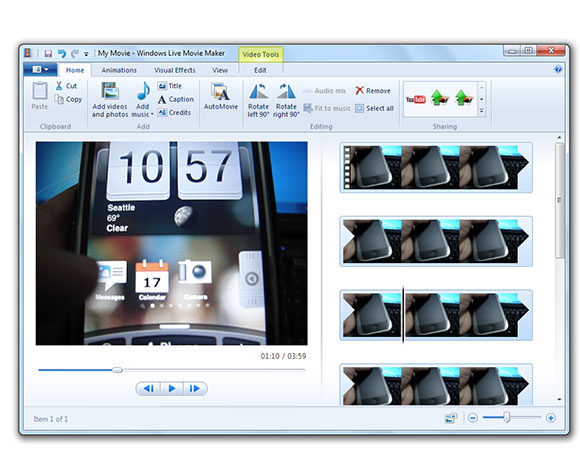Play the movie preview

tap(172, 388)
